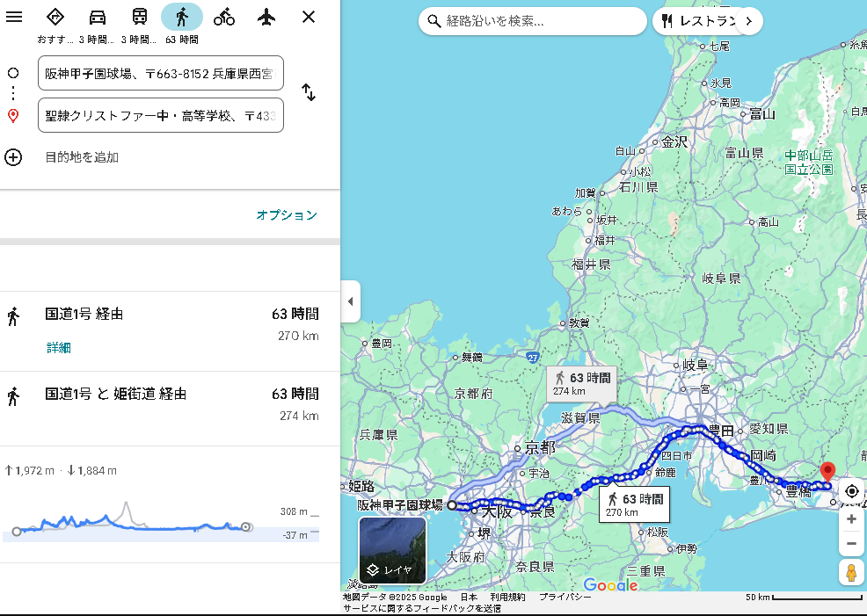Open Street View pegman

pos(851,572)
